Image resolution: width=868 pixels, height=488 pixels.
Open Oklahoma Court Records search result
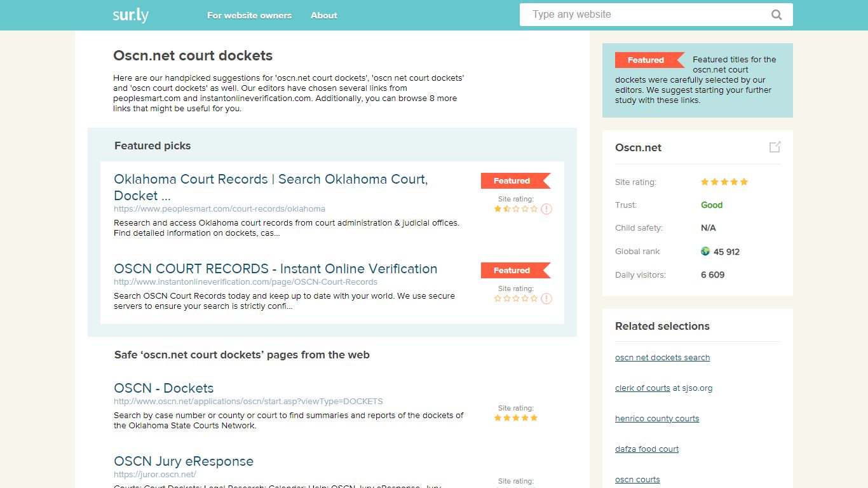tap(271, 187)
